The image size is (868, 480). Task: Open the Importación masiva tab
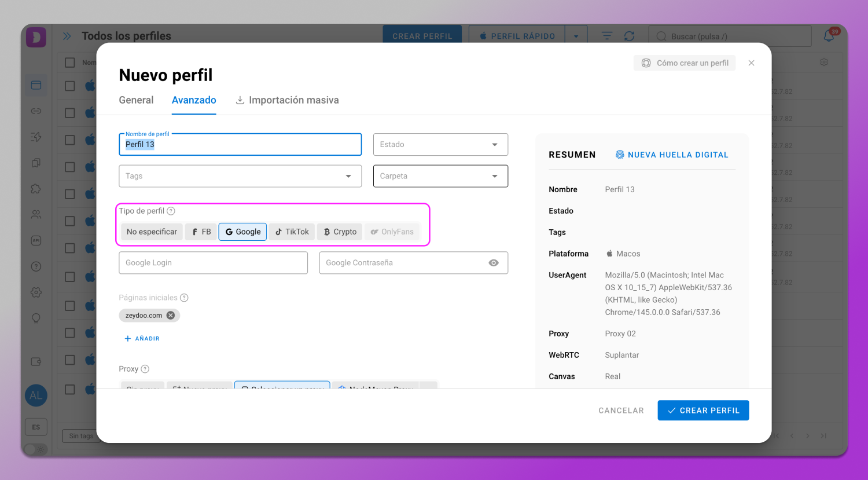[x=288, y=100]
